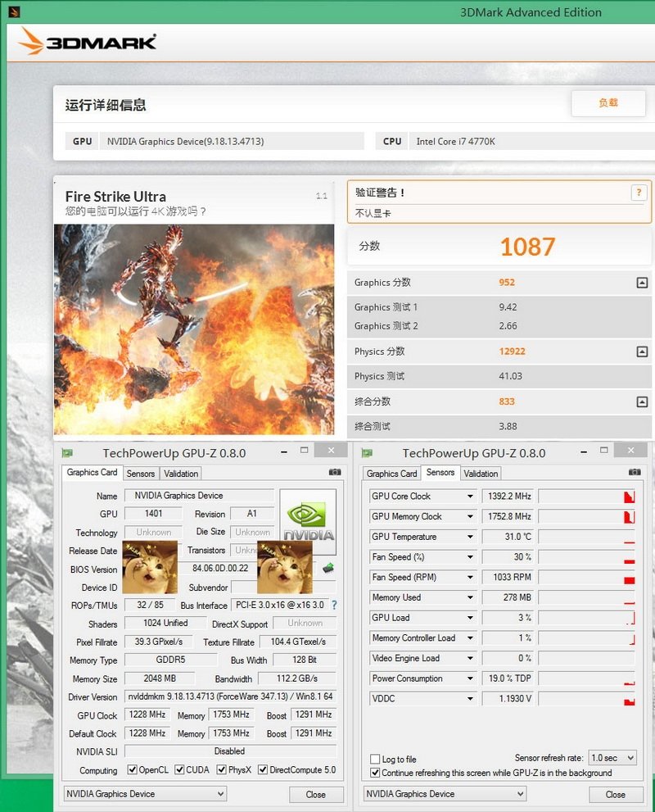Click the 负载 load button
Image resolution: width=655 pixels, height=812 pixels.
(608, 103)
